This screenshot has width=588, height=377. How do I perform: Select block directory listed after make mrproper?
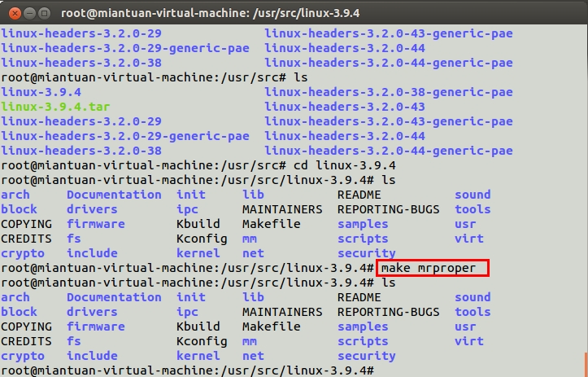tap(19, 312)
